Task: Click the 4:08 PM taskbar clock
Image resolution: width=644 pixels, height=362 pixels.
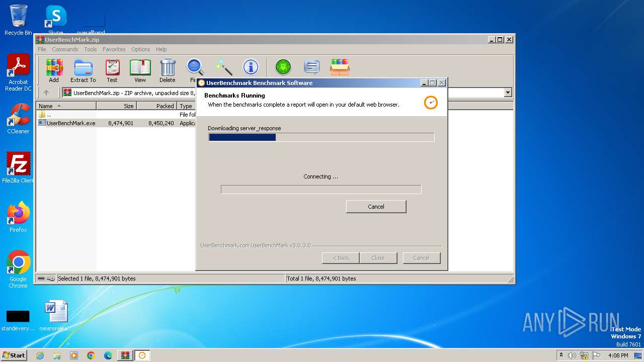Action: coord(618,355)
